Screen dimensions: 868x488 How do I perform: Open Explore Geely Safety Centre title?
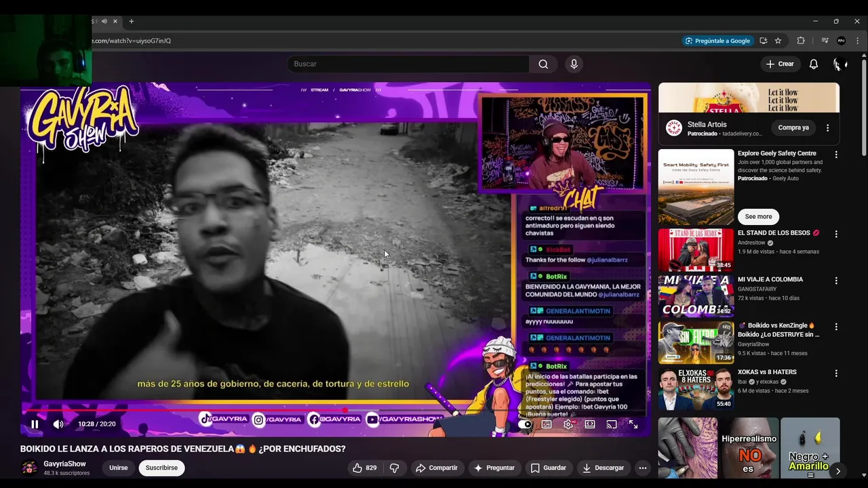[x=777, y=153]
